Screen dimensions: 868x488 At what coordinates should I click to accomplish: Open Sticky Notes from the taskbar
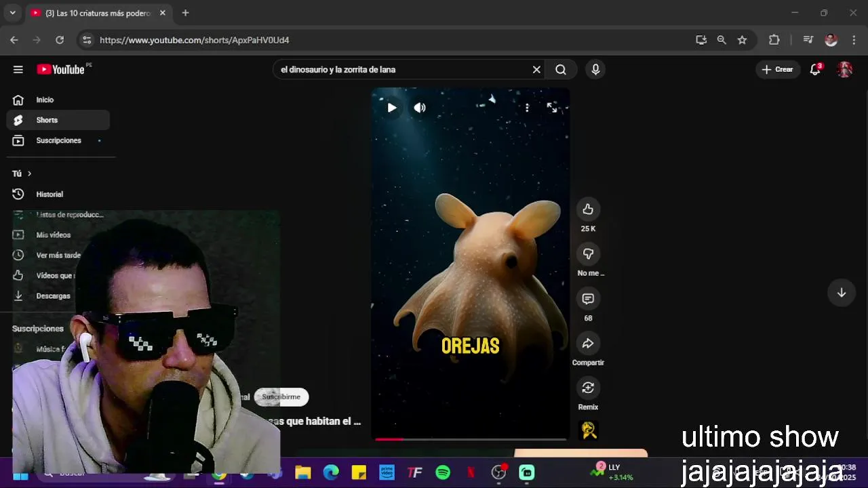coord(359,472)
